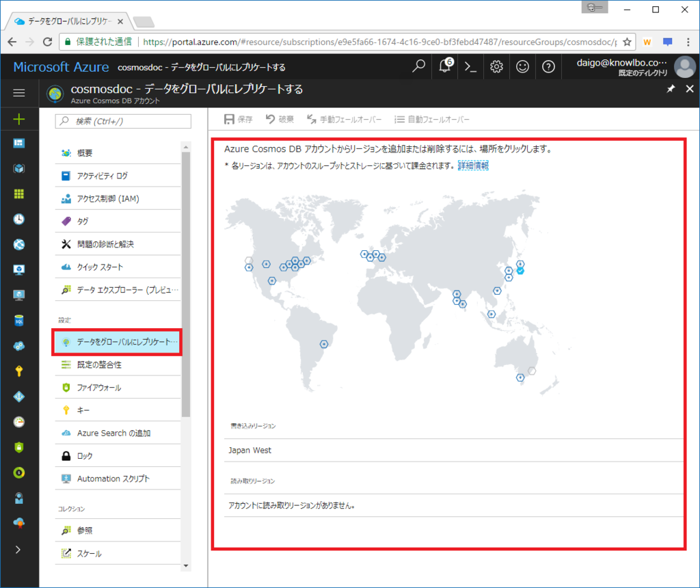The height and width of the screenshot is (588, 700).
Task: Open the help question mark icon
Action: [548, 66]
